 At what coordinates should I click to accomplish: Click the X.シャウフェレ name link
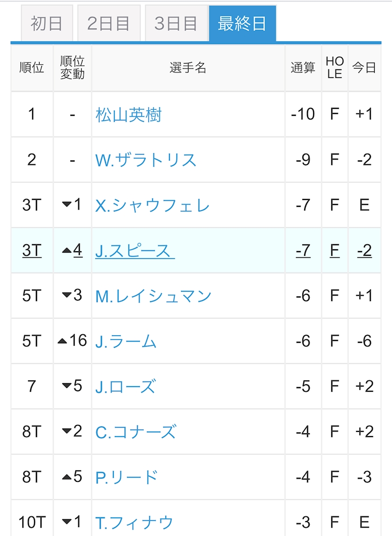pos(153,205)
